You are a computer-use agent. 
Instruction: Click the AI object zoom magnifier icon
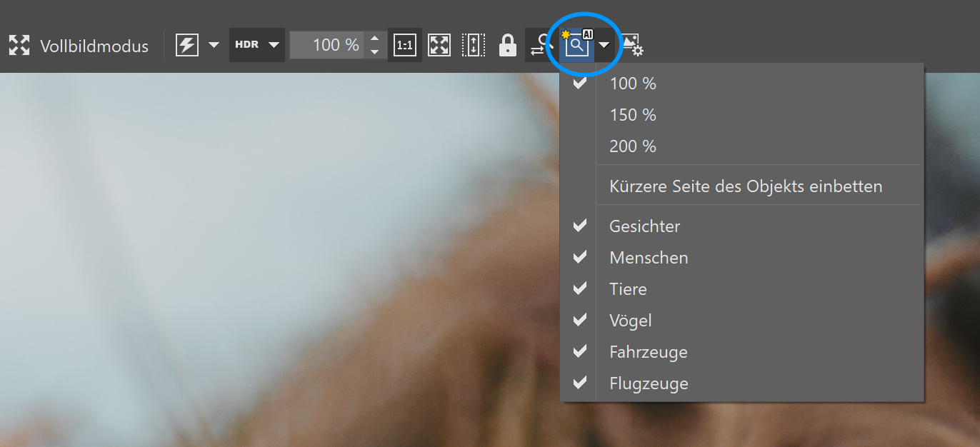[x=576, y=46]
